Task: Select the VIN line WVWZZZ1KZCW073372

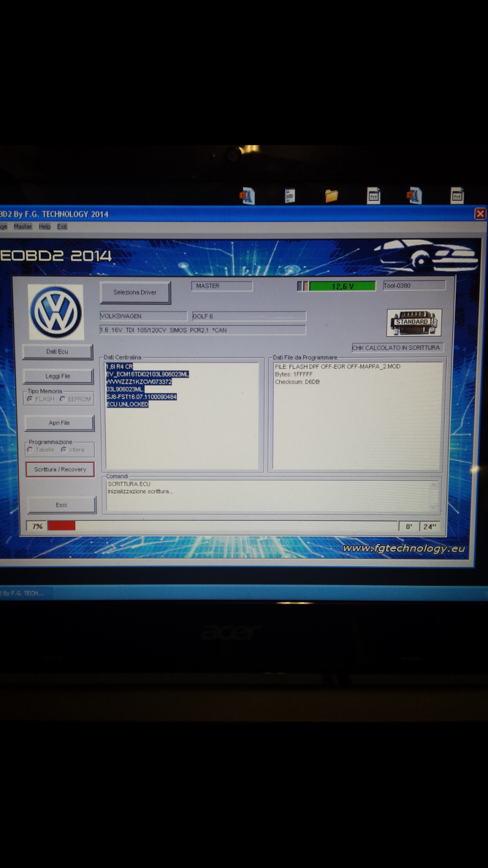Action: tap(139, 382)
